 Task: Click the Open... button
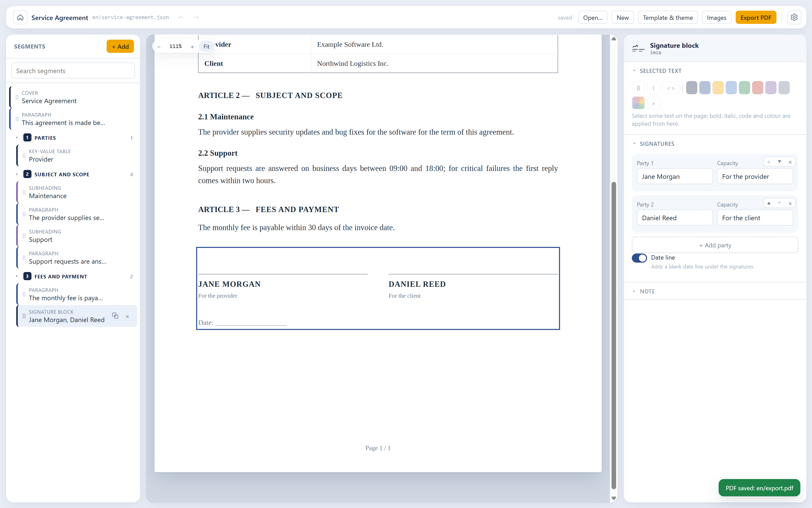click(x=593, y=18)
